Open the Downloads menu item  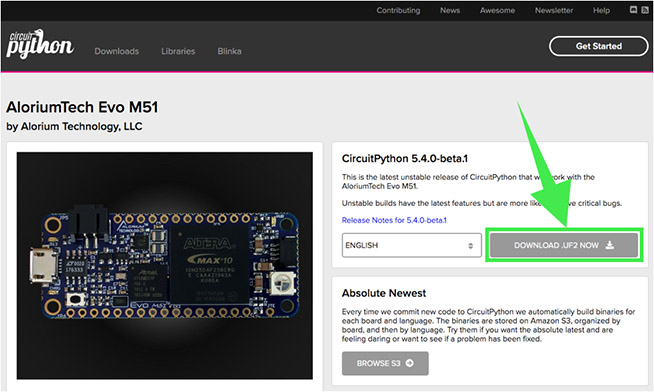(116, 51)
